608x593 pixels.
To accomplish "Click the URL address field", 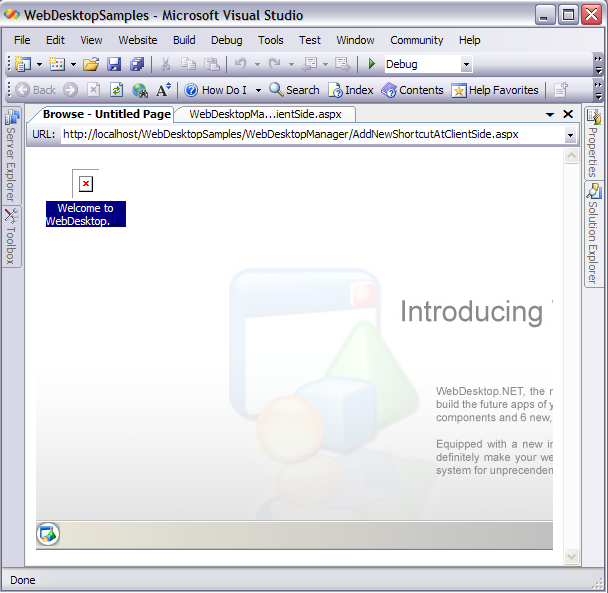I will 310,135.
